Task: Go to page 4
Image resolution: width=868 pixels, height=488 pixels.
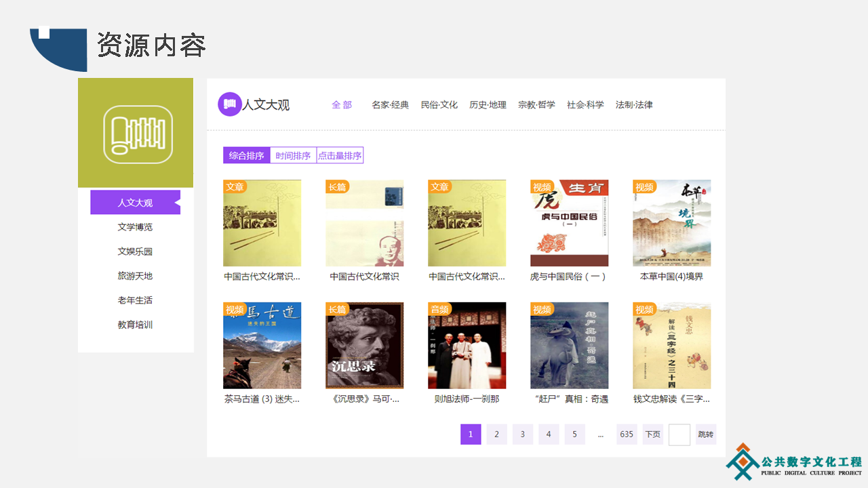Action: pos(549,434)
